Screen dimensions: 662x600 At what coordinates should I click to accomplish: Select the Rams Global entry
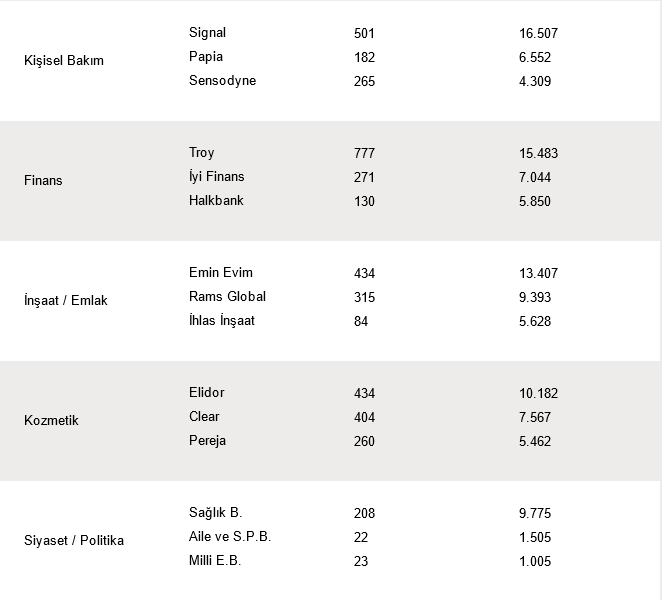point(227,297)
